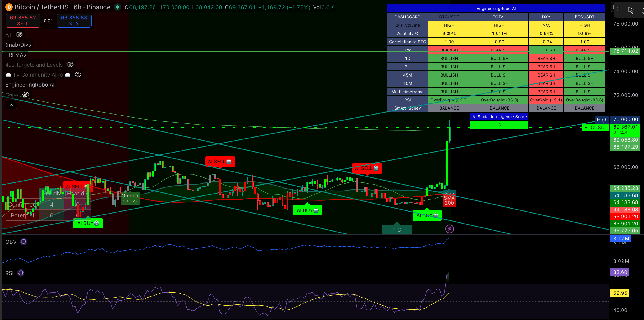Click the lightning bolt icon on chart
The image size is (644, 320).
coord(449,229)
